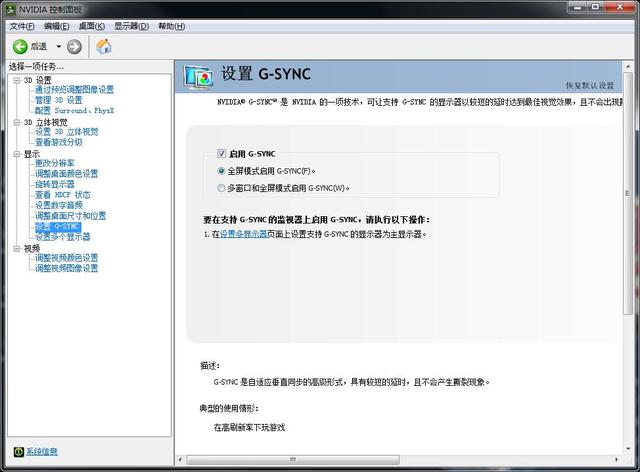Click the 典型的使用情形: label
Screen dimensions: 640x472
coord(229,408)
